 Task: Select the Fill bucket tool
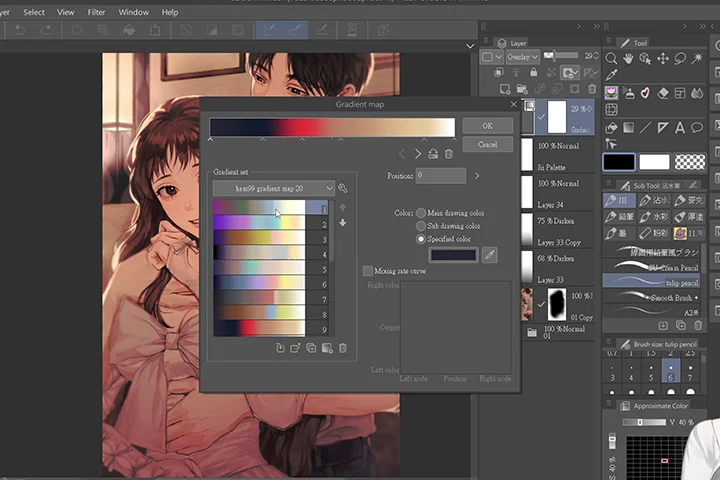tap(611, 127)
